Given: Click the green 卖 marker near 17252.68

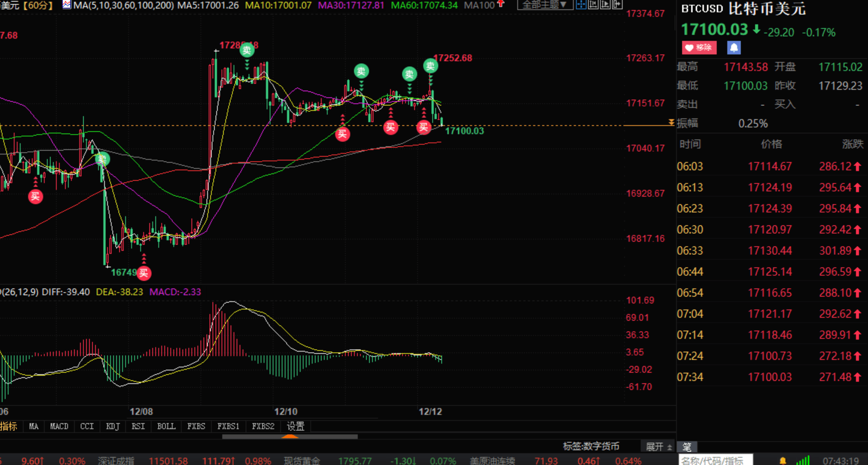Looking at the screenshot, I should point(430,66).
